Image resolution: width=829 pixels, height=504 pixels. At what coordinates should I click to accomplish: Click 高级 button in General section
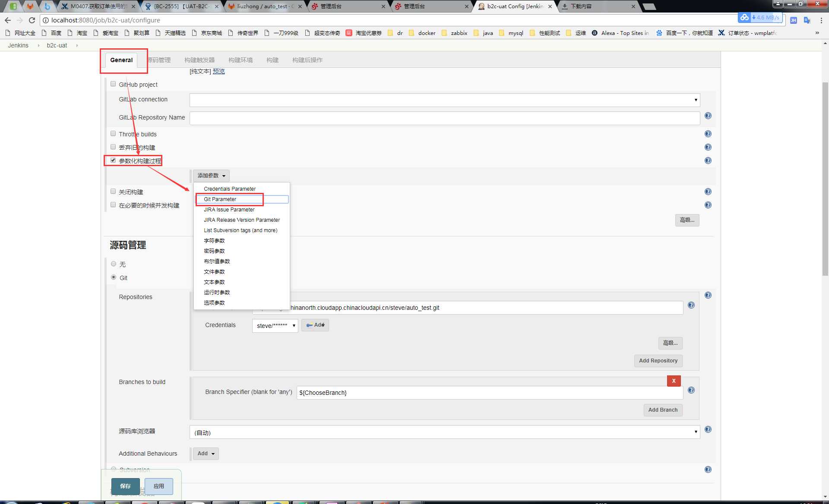687,220
